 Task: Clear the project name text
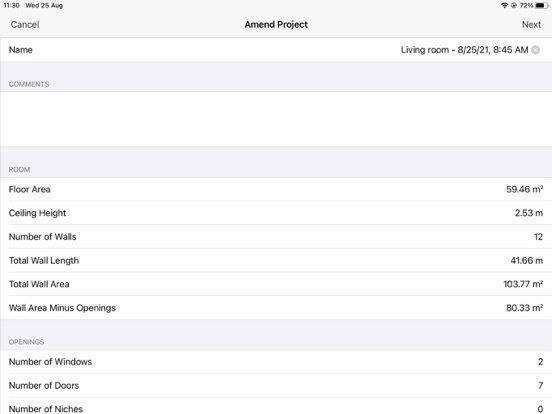point(535,50)
